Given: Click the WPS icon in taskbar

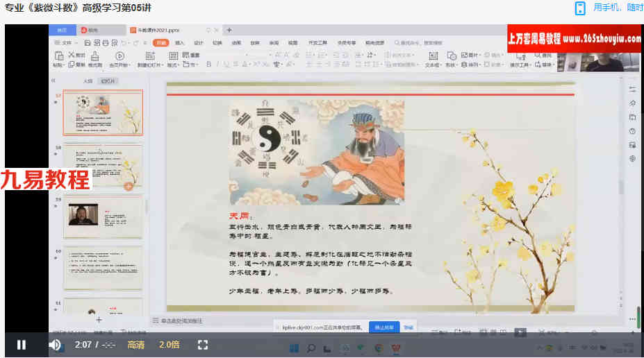Looking at the screenshot, I should (x=396, y=348).
